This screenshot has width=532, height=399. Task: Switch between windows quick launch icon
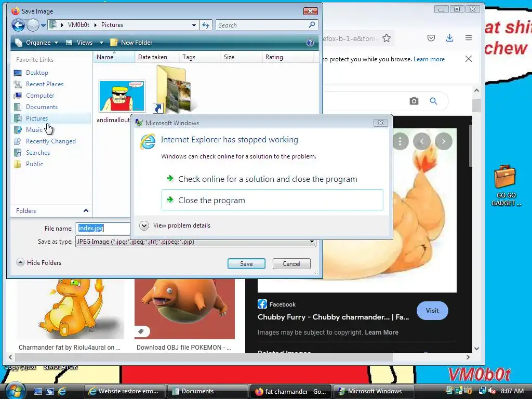pos(50,391)
